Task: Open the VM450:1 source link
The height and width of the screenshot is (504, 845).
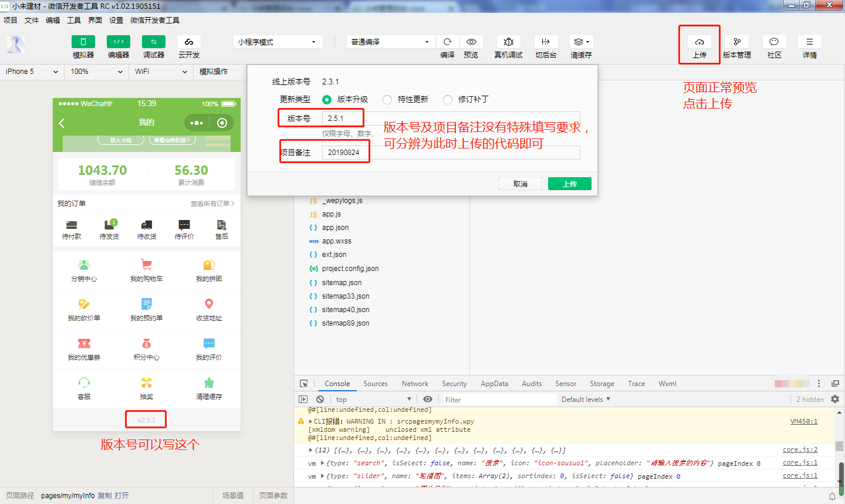Action: pyautogui.click(x=804, y=421)
